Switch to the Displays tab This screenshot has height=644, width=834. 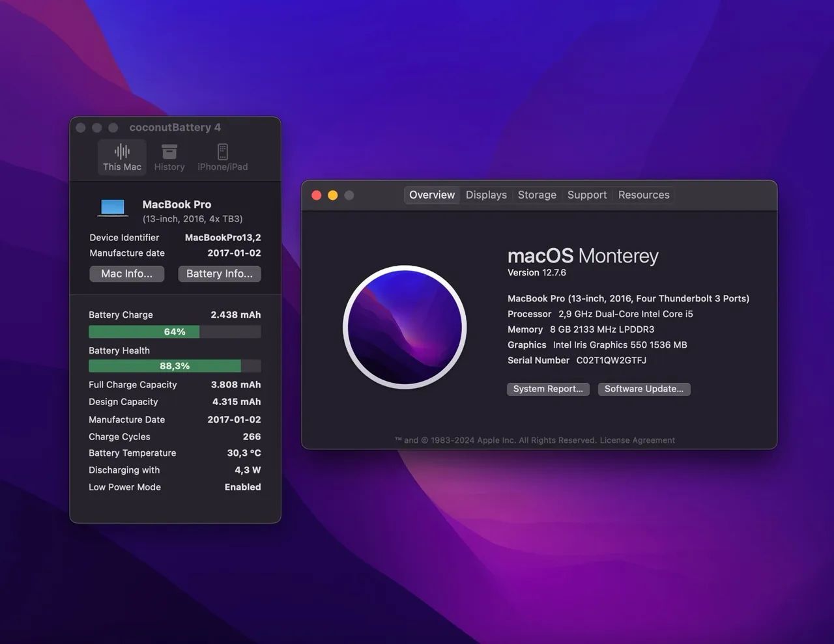pos(486,195)
